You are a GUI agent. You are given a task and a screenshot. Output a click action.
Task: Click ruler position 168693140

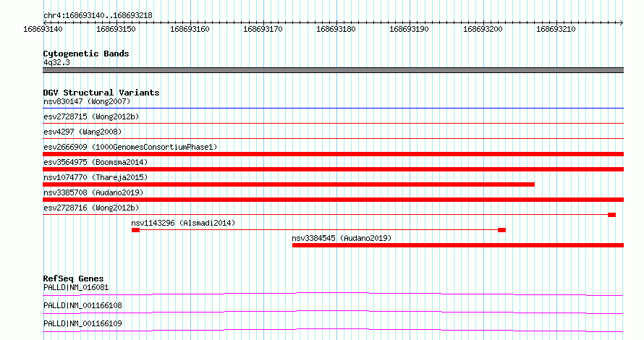point(43,29)
